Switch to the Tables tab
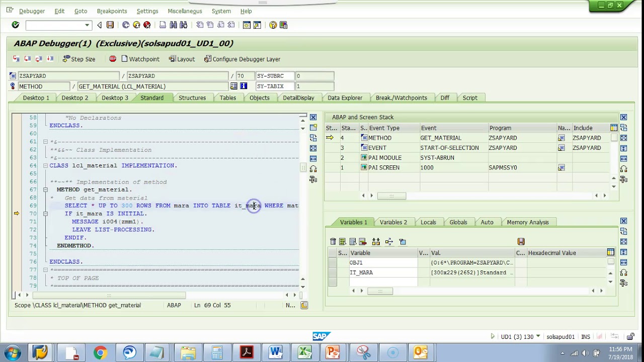This screenshot has height=362, width=644. click(227, 98)
